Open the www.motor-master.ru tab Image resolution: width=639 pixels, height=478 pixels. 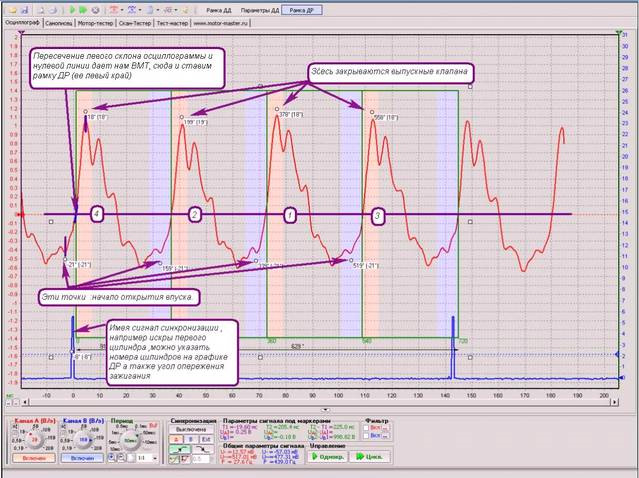(220, 23)
